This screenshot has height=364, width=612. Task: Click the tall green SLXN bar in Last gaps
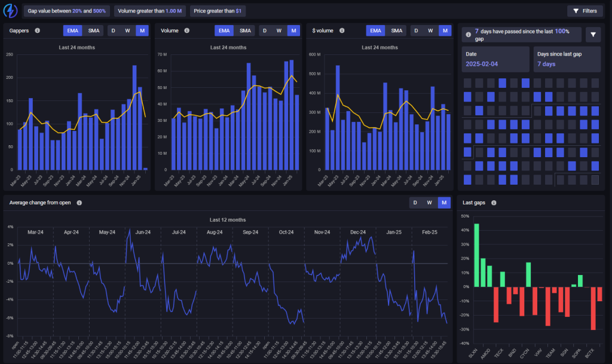pyautogui.click(x=476, y=255)
